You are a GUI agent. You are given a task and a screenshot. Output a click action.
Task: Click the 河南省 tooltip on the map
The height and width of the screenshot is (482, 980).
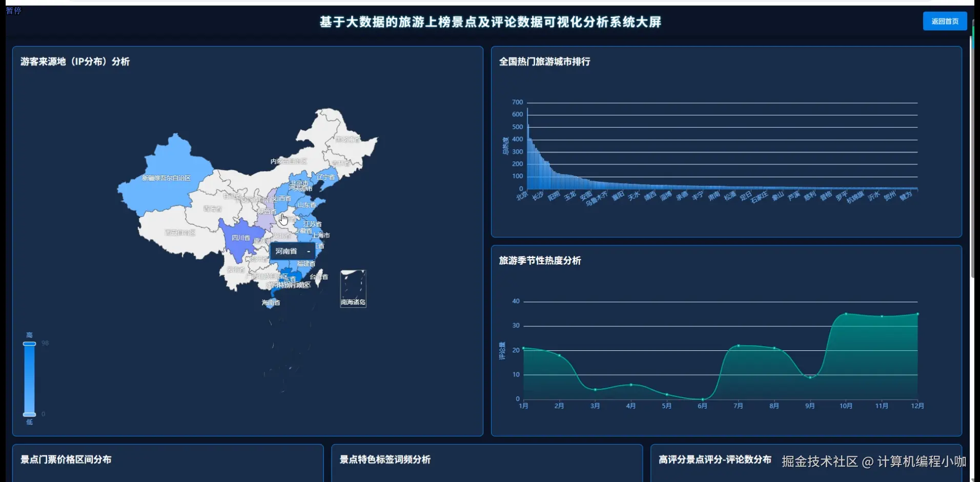[292, 251]
